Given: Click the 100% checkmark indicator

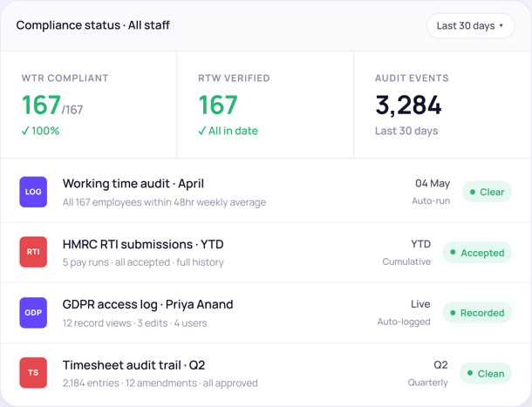Looking at the screenshot, I should coord(40,131).
